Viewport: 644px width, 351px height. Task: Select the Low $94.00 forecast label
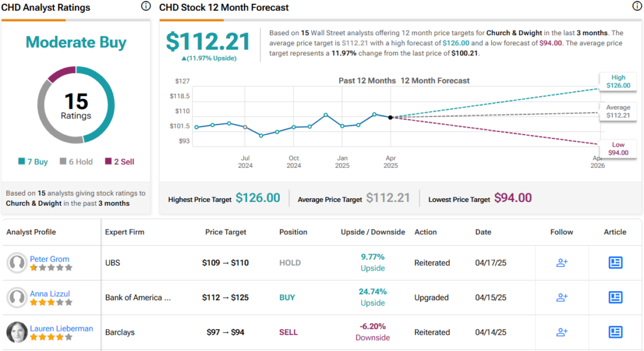point(618,149)
